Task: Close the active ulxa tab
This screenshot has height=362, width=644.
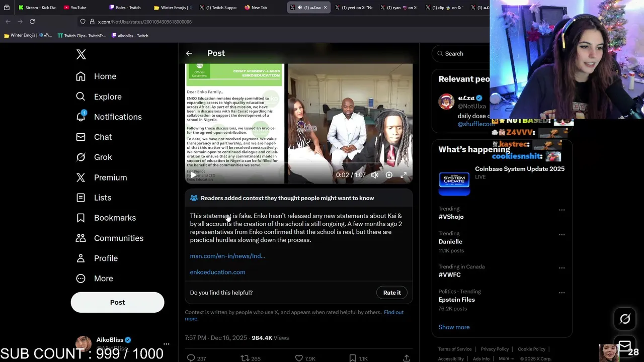Action: point(325,8)
